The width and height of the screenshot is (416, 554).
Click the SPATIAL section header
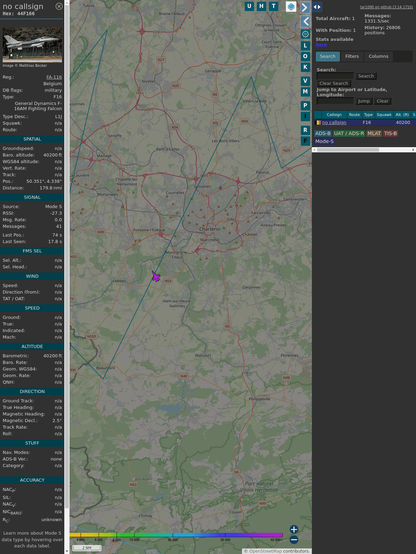click(32, 139)
